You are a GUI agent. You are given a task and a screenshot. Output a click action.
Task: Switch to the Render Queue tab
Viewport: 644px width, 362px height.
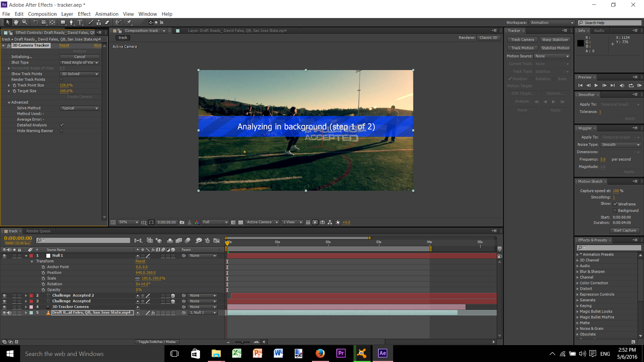click(38, 231)
